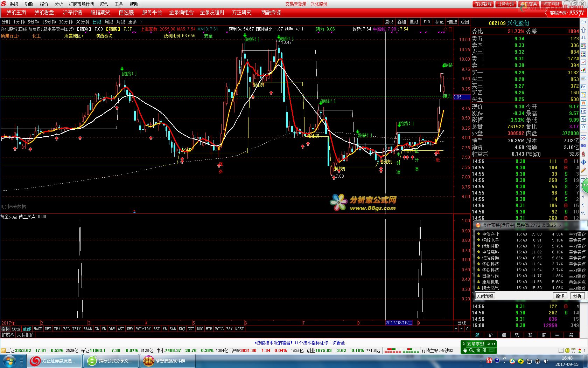Switch to 股指期货 tab
Viewport: 588px width, 368px height.
[x=100, y=12]
